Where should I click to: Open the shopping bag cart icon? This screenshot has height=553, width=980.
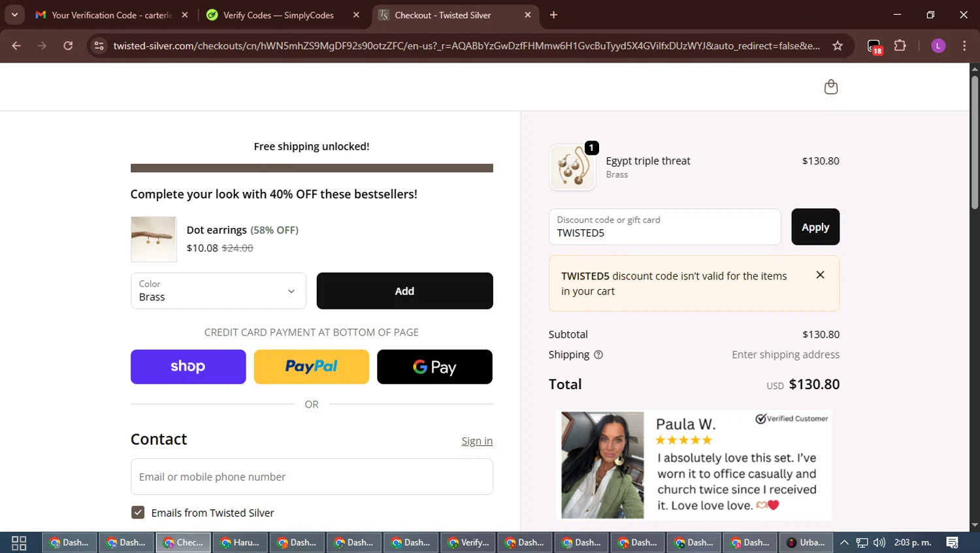[830, 87]
